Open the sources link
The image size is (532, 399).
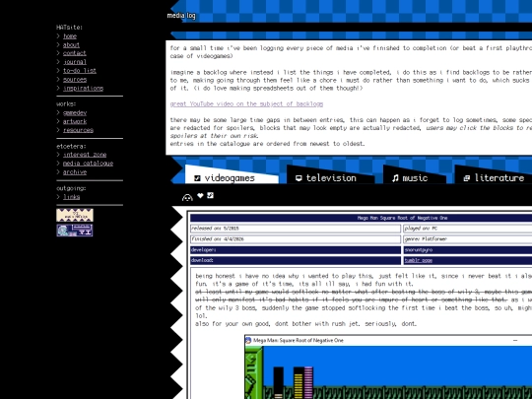75,80
